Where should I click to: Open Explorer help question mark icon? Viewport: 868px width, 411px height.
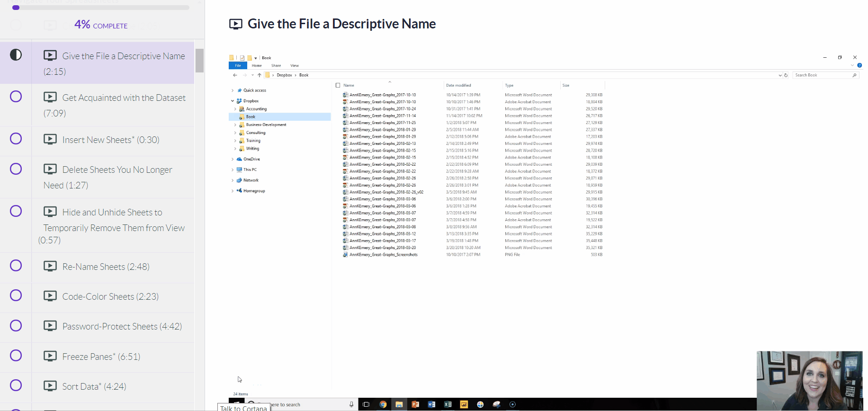pyautogui.click(x=859, y=65)
